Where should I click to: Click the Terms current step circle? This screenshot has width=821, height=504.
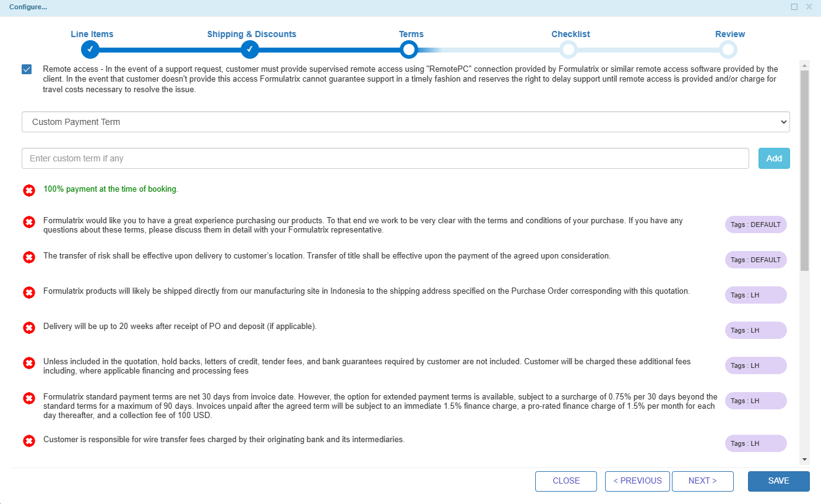[408, 49]
